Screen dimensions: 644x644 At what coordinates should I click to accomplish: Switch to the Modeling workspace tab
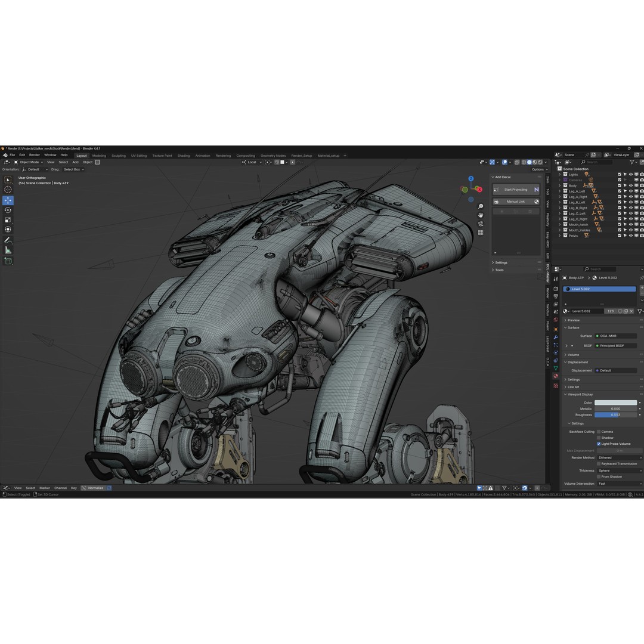tap(99, 156)
